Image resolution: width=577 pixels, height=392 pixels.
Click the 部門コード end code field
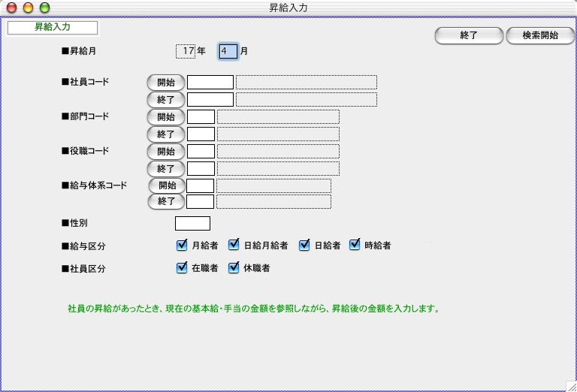[201, 134]
